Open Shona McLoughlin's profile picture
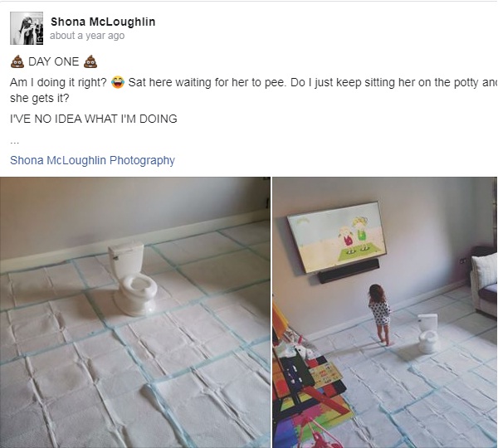The width and height of the screenshot is (498, 448). point(27,28)
